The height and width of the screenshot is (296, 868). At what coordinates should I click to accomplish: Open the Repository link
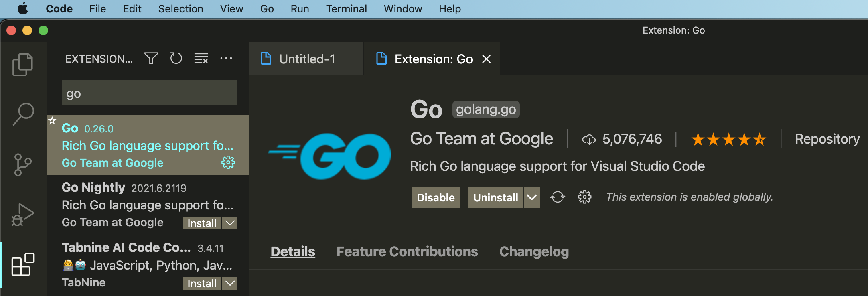tap(827, 139)
